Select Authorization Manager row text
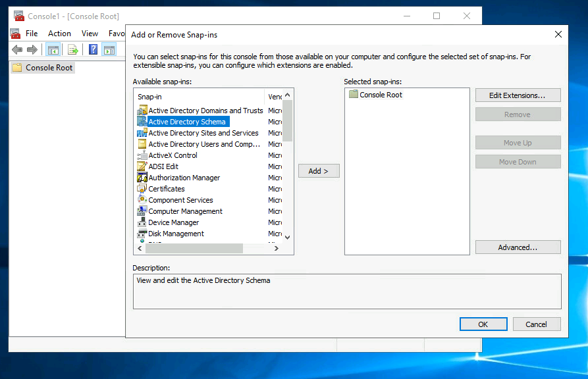 pyautogui.click(x=184, y=178)
